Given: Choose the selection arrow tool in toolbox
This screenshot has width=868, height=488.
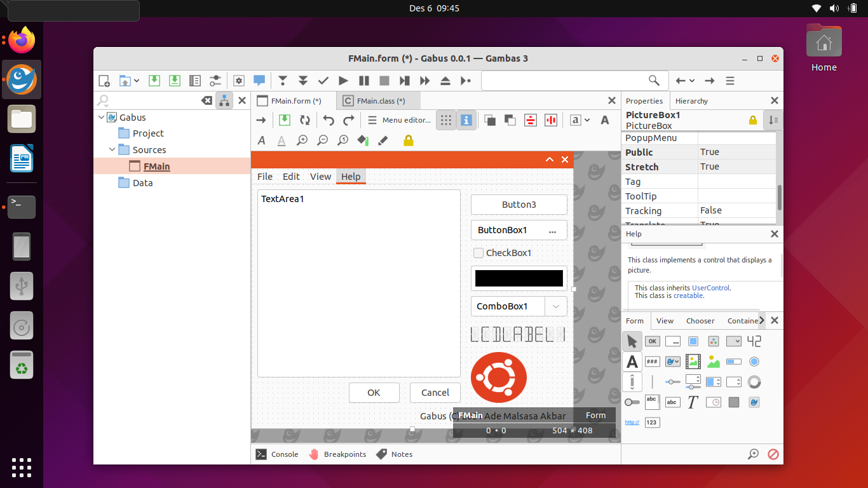Looking at the screenshot, I should [632, 341].
